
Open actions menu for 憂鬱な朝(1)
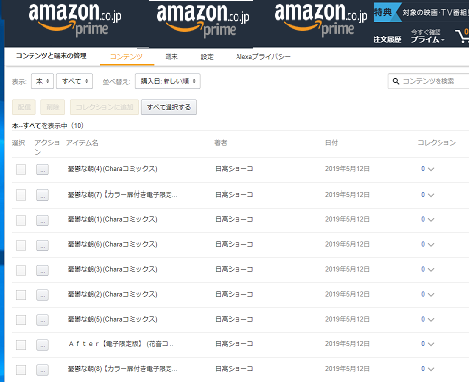click(42, 220)
